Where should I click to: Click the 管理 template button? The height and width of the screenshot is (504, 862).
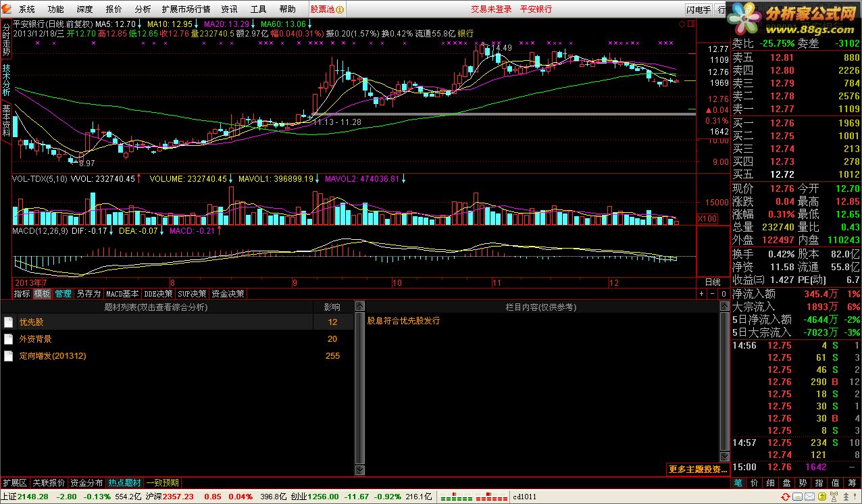click(x=63, y=294)
